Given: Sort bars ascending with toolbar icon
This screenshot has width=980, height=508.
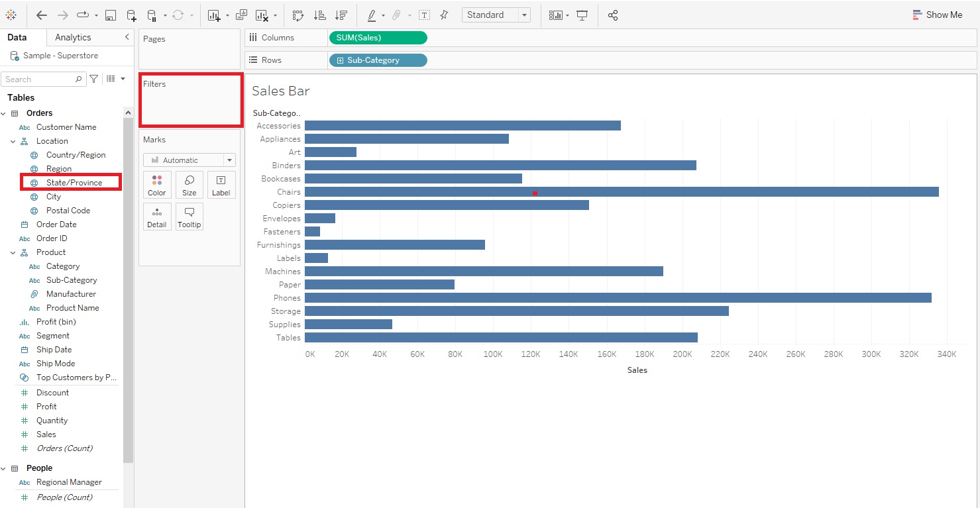Looking at the screenshot, I should pyautogui.click(x=319, y=15).
